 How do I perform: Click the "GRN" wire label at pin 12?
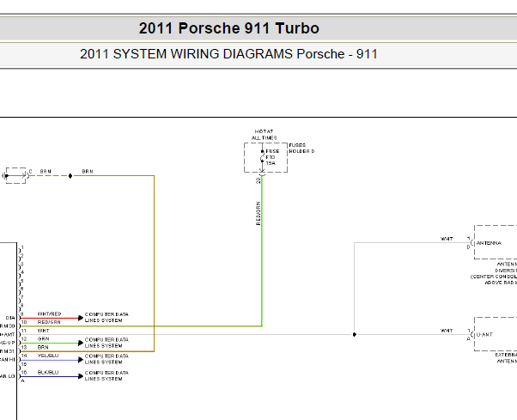point(43,339)
